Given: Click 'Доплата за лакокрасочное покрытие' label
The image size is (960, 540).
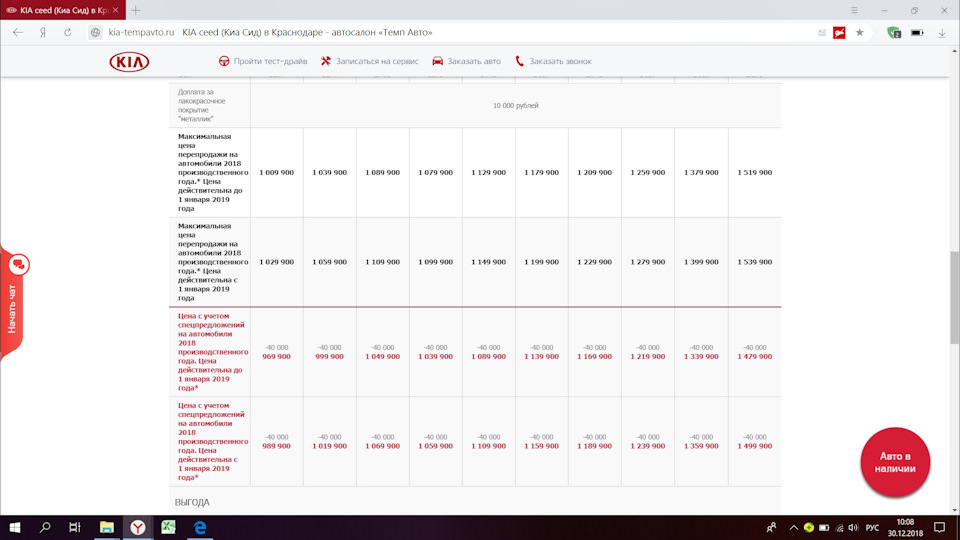Looking at the screenshot, I should (x=202, y=105).
